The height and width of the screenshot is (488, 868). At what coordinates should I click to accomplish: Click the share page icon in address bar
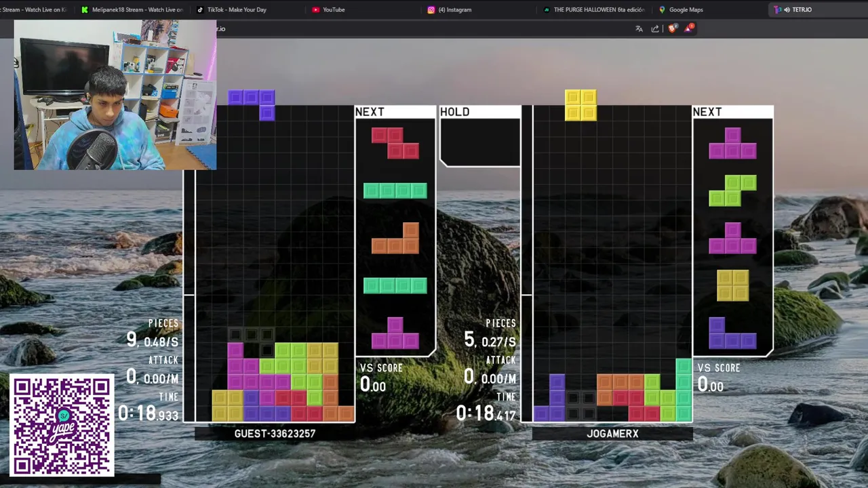[655, 28]
